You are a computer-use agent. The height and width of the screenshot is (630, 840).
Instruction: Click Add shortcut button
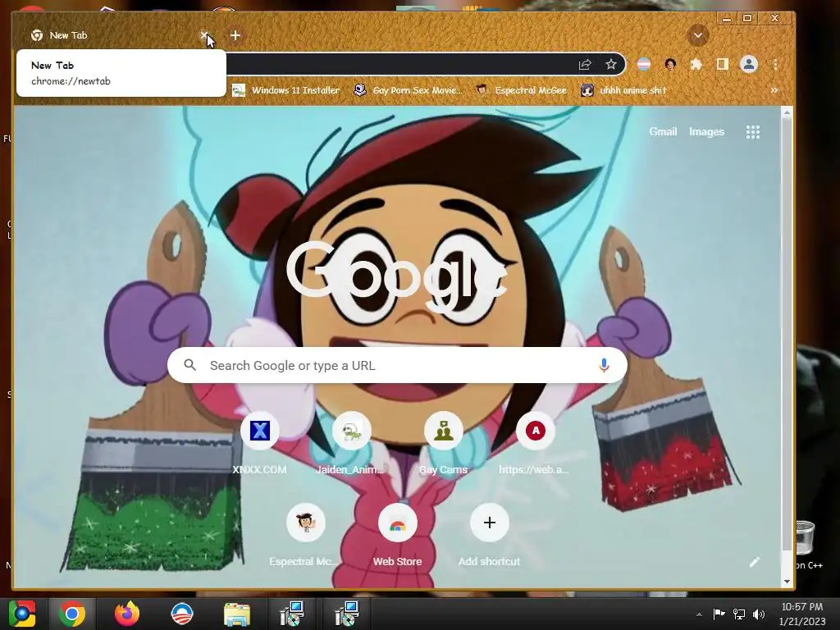click(x=489, y=535)
